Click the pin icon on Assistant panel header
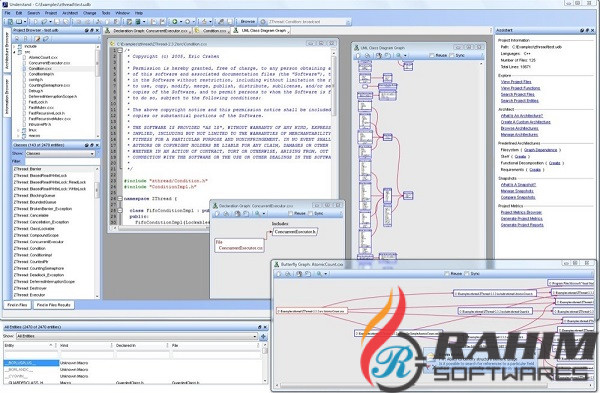Image resolution: width=600 pixels, height=393 pixels. pos(582,30)
